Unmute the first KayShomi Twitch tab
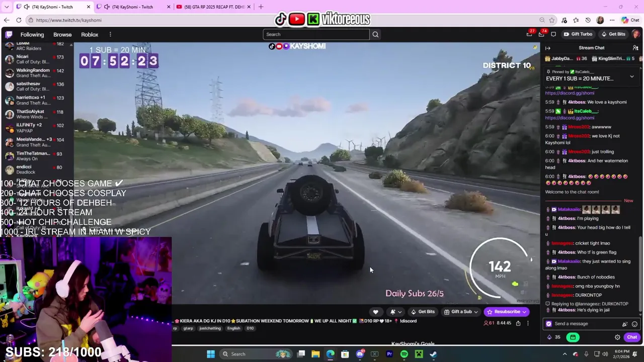Viewport: 644px width, 362px height. pos(26,7)
